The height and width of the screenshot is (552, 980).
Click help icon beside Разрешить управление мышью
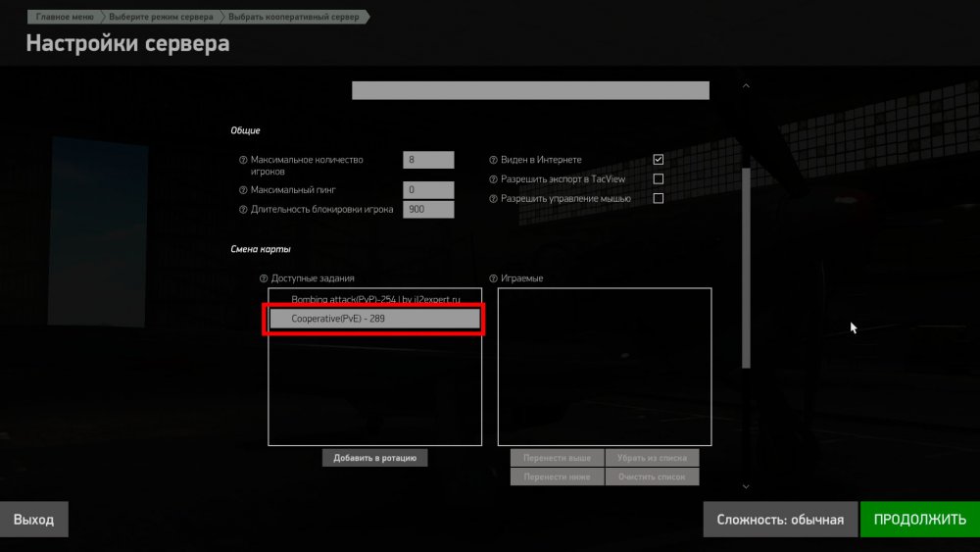tap(493, 199)
